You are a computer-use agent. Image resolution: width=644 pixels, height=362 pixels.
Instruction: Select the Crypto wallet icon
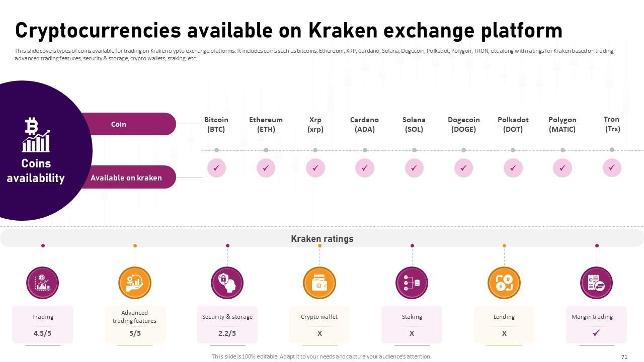pyautogui.click(x=319, y=283)
